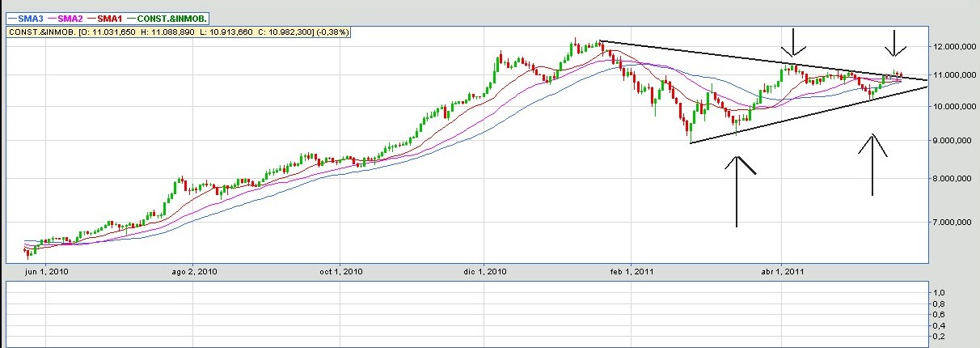Click the feb 1, 2011 date label
This screenshot has height=348, width=980.
pos(631,271)
